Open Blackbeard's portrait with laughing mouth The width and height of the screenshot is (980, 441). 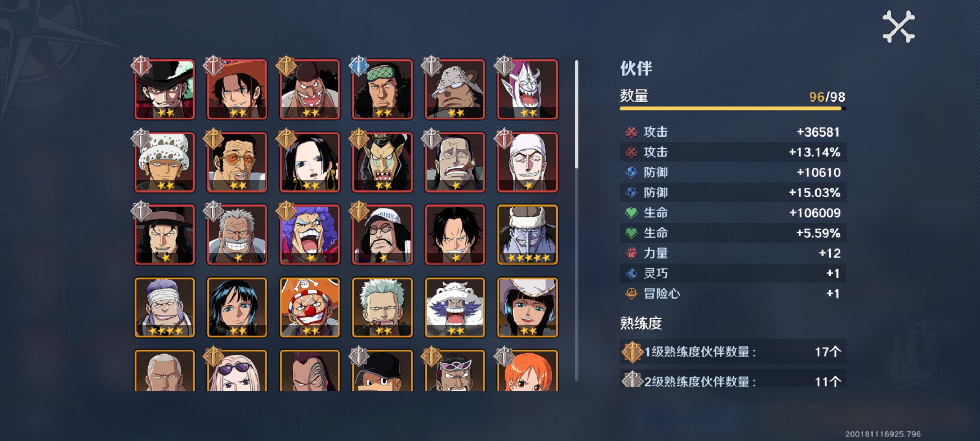pyautogui.click(x=310, y=89)
